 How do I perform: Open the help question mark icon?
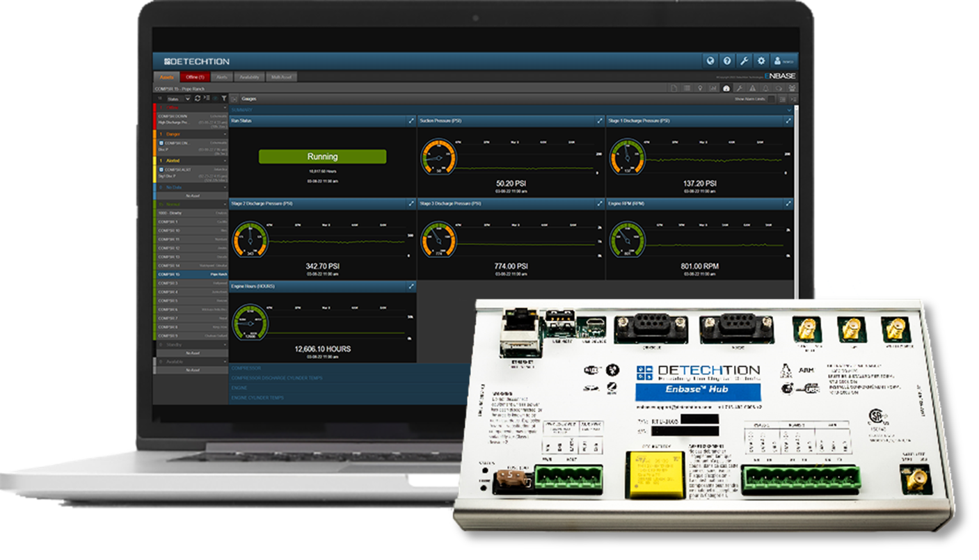(727, 61)
